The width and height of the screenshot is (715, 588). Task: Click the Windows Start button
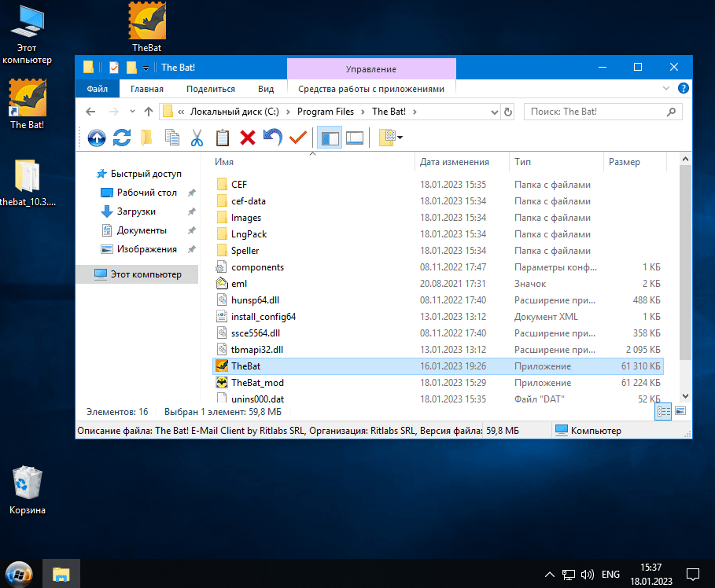tap(19, 575)
